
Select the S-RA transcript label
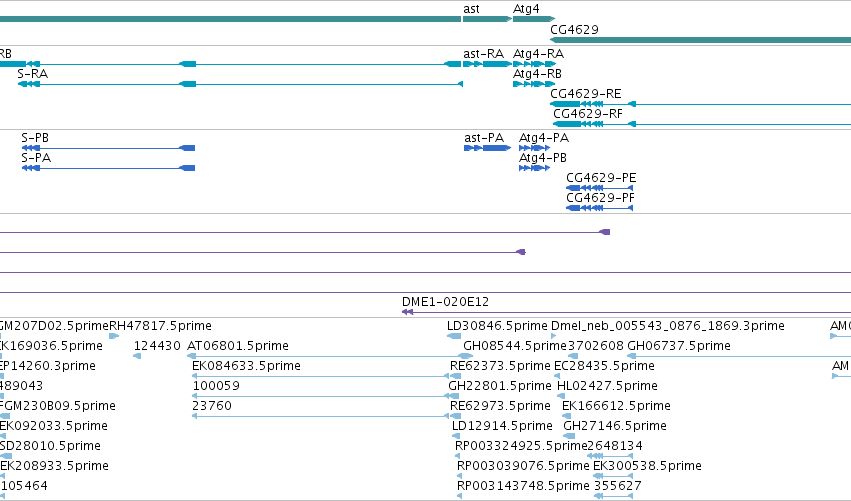click(x=33, y=74)
